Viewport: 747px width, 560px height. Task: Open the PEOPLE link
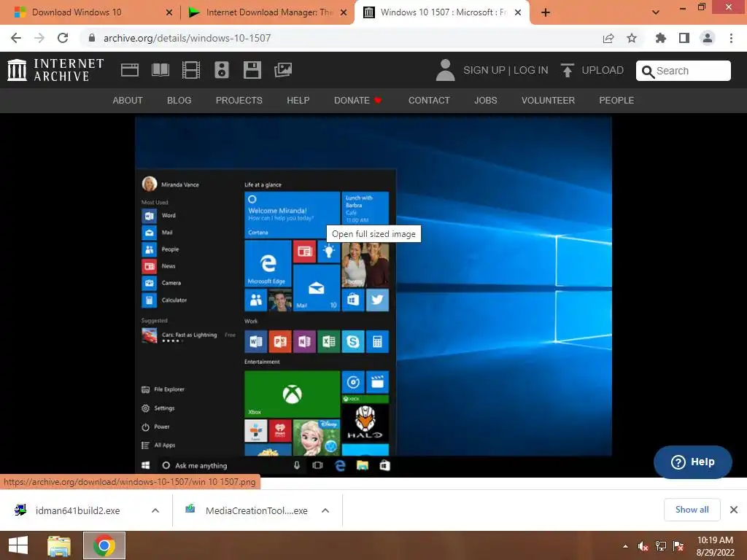click(616, 101)
